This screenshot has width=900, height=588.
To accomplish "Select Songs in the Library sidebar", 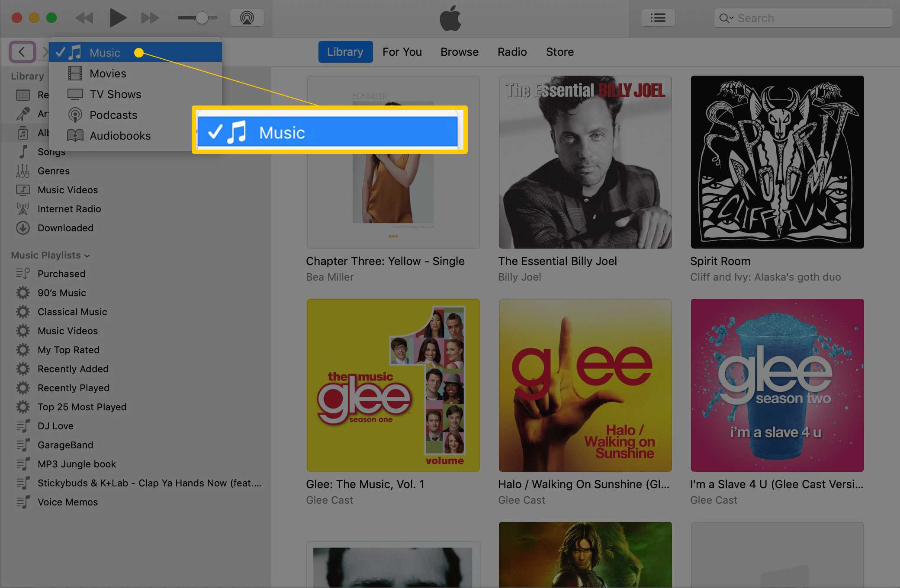I will tap(51, 152).
